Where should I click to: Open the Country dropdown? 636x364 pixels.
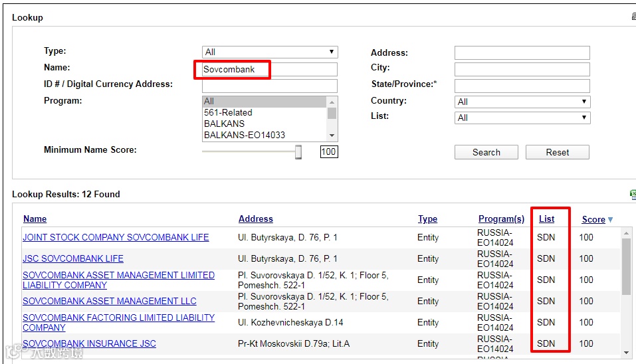522,102
